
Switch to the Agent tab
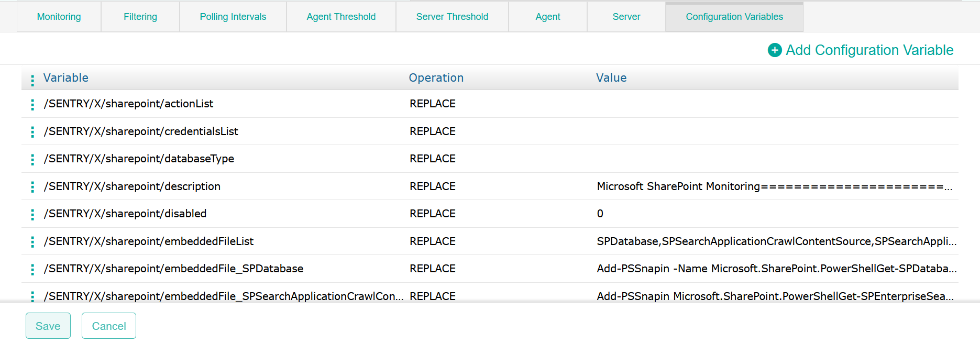pos(548,17)
